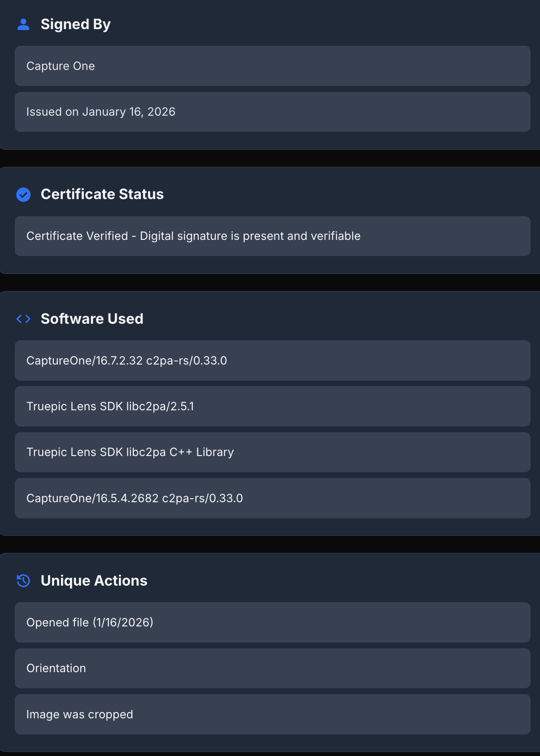Viewport: 540px width, 756px height.
Task: Select the CaptureOne/16.7.2.32 software entry
Action: tap(126, 361)
